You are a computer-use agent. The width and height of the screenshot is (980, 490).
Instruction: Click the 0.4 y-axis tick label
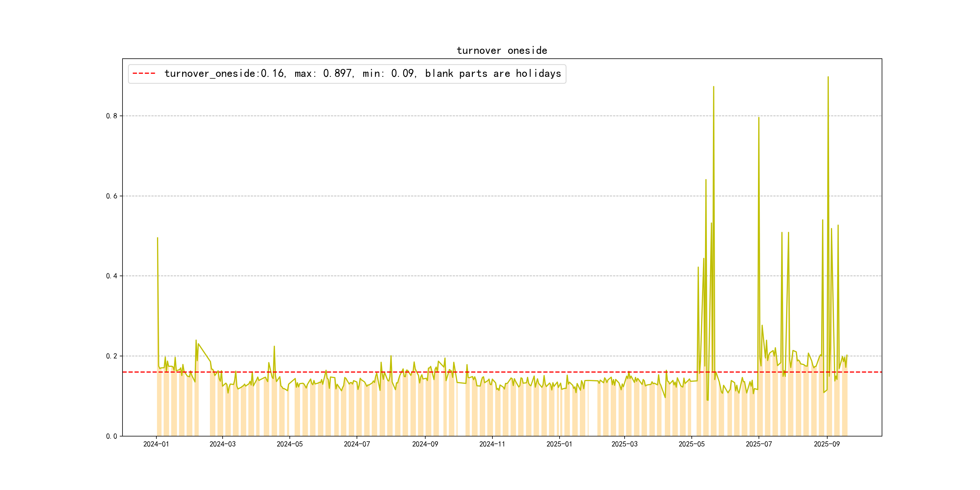click(x=112, y=276)
